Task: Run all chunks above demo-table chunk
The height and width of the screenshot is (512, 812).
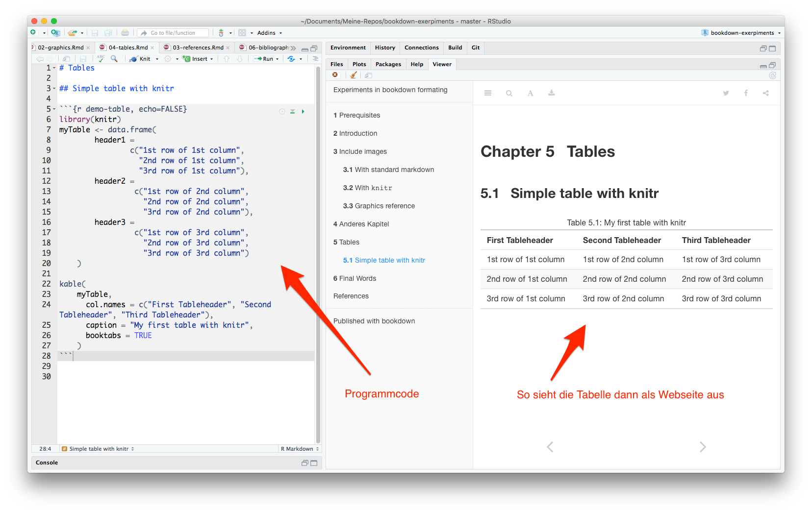Action: (x=292, y=112)
